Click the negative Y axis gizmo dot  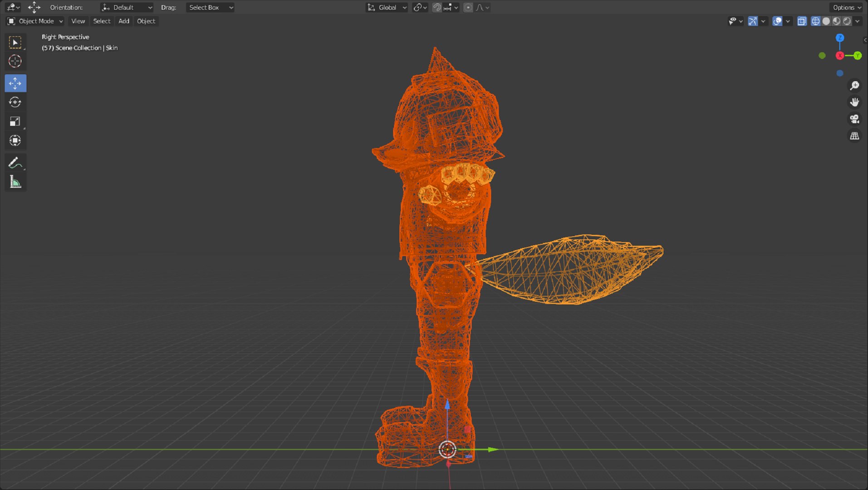point(822,55)
